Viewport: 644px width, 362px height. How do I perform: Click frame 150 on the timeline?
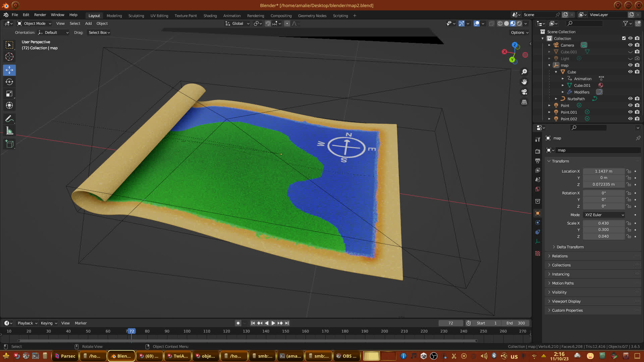[x=285, y=331]
